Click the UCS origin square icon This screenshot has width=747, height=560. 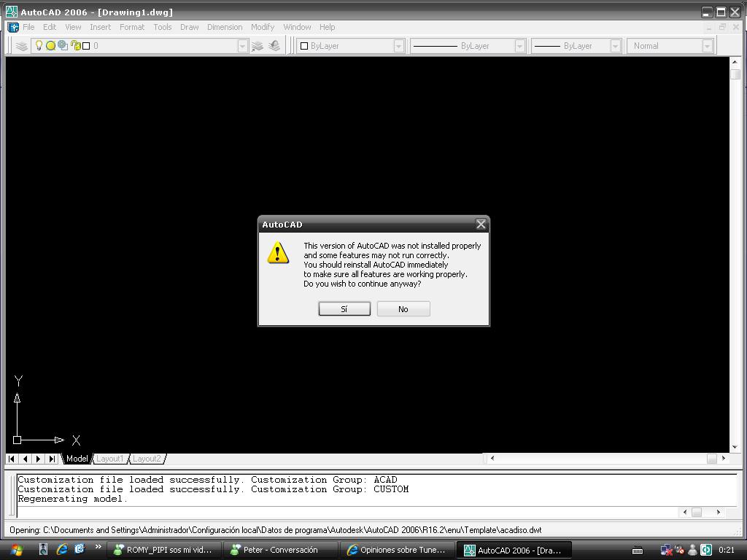18,440
